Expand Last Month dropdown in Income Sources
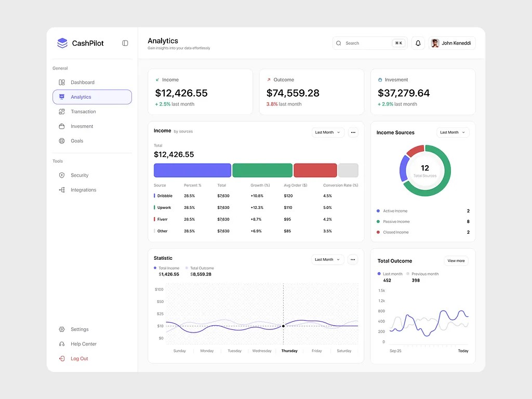Image resolution: width=532 pixels, height=399 pixels. (453, 132)
